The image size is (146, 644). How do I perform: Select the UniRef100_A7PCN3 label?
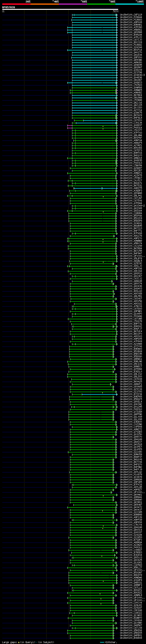131,27
